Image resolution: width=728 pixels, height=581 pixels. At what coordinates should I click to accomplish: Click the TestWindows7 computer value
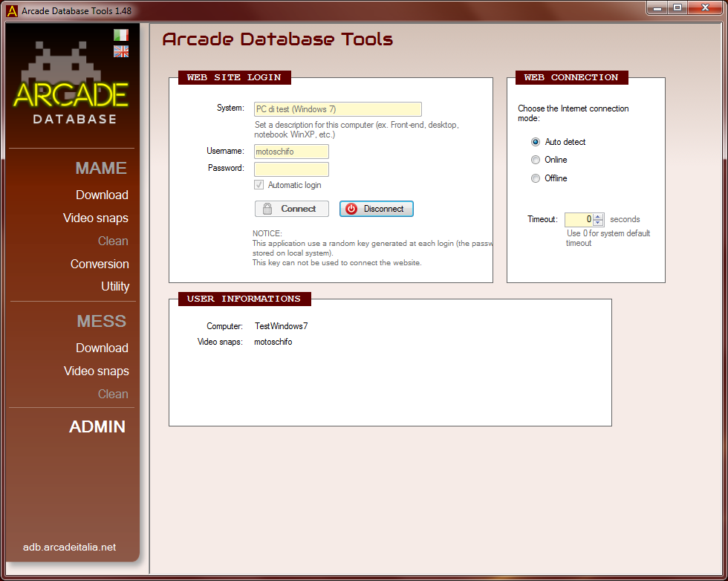(x=281, y=326)
